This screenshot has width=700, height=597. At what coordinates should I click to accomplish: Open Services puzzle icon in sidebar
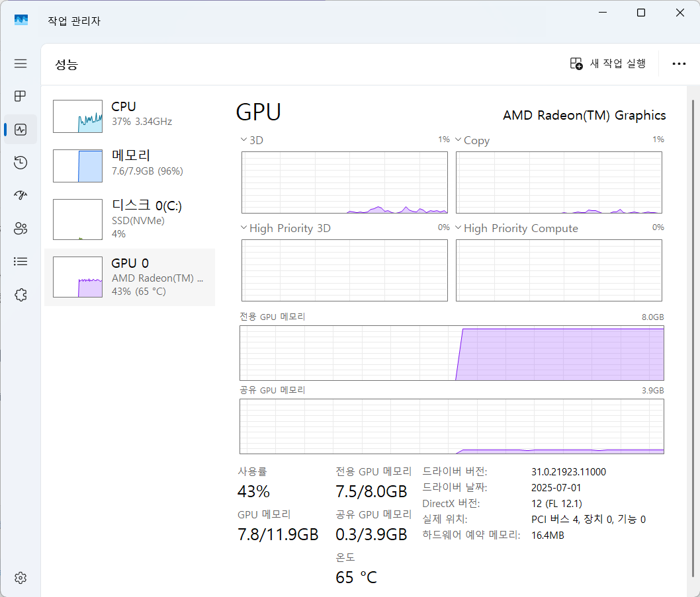point(21,294)
